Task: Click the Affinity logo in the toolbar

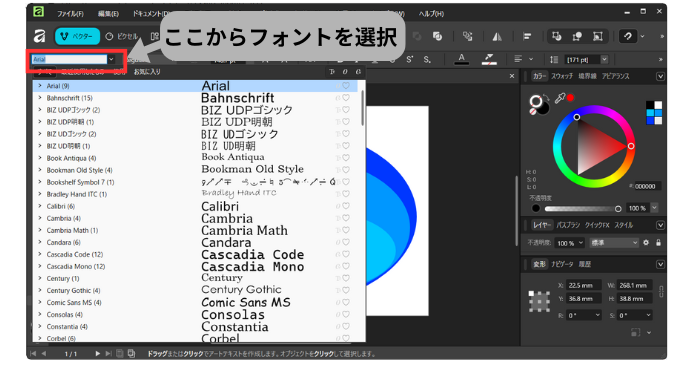Action: tap(40, 36)
